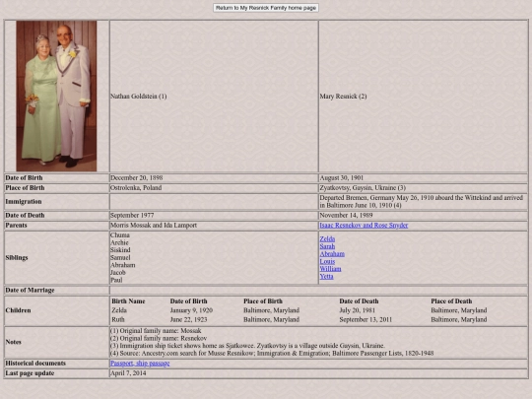Click the Notes row label
This screenshot has height=399, width=532.
[14, 342]
